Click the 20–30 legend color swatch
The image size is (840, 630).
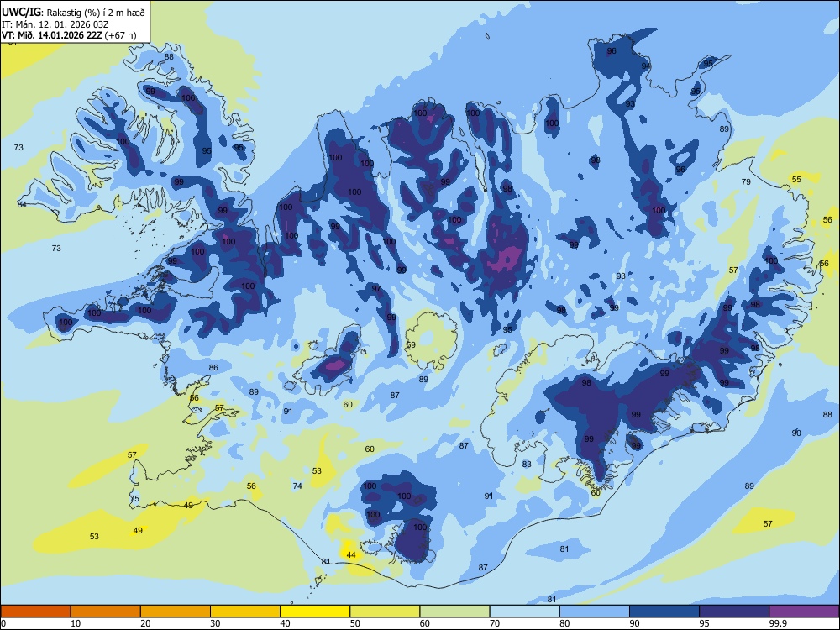(x=176, y=612)
